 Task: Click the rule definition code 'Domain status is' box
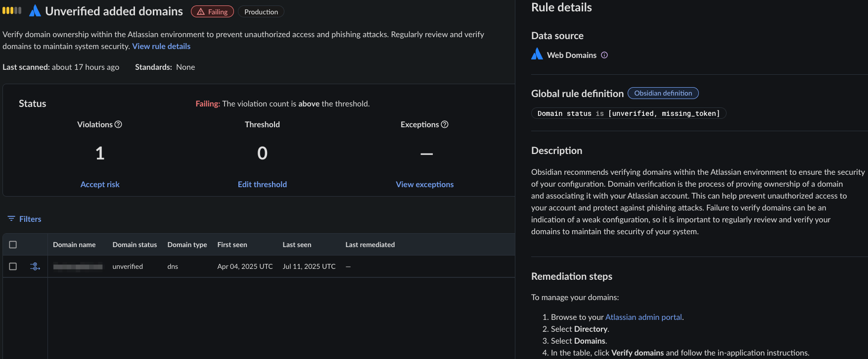click(629, 113)
